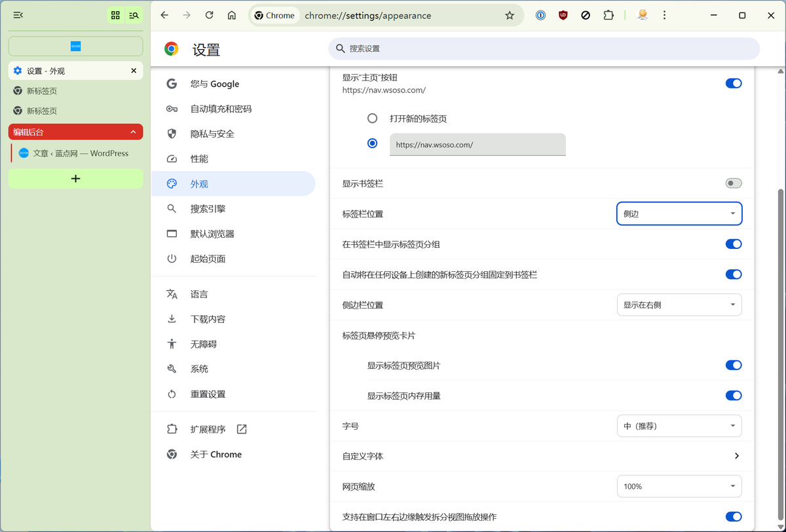Screen dimensions: 786x532
Task: Open the 侧边栏位置 dropdown
Action: coord(679,305)
